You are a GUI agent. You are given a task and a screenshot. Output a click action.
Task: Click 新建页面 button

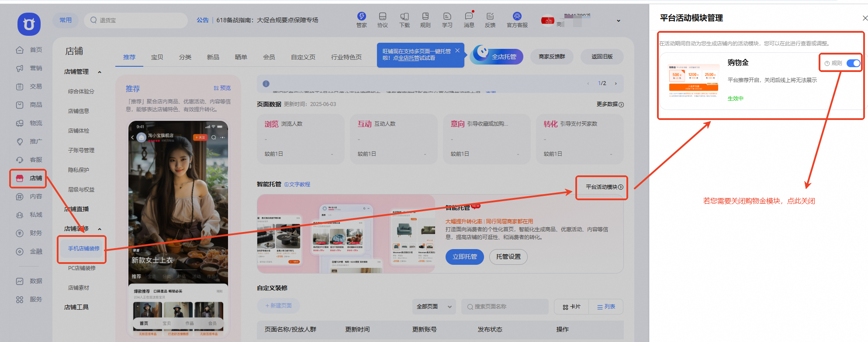pyautogui.click(x=278, y=306)
